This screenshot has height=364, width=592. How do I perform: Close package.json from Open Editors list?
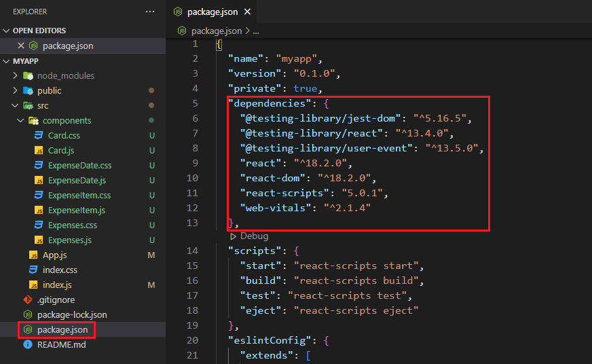click(x=21, y=45)
